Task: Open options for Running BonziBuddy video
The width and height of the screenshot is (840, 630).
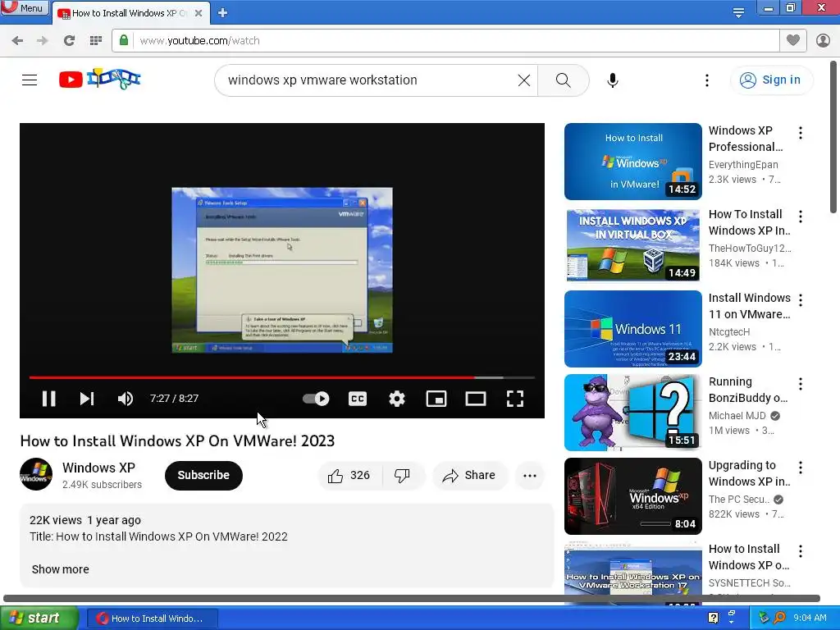Action: click(x=801, y=384)
